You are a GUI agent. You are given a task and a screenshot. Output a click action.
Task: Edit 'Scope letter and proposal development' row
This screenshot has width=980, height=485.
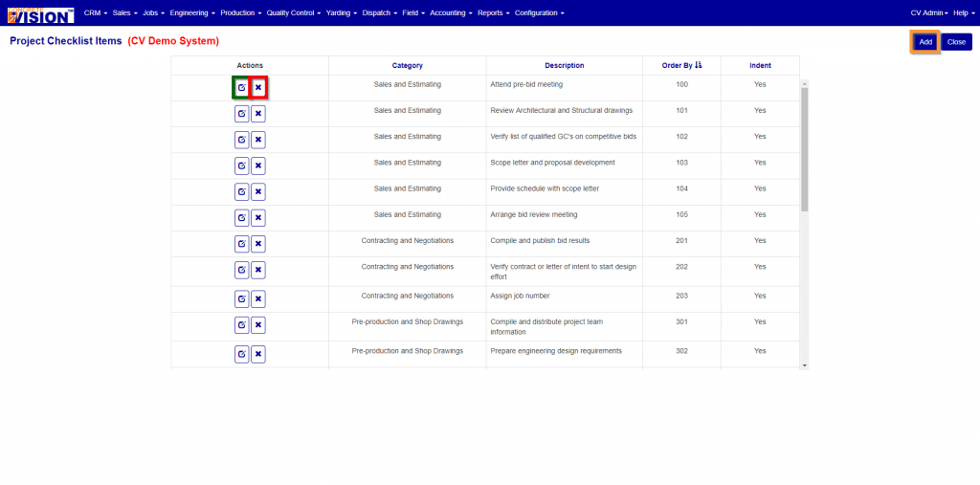pyautogui.click(x=242, y=165)
